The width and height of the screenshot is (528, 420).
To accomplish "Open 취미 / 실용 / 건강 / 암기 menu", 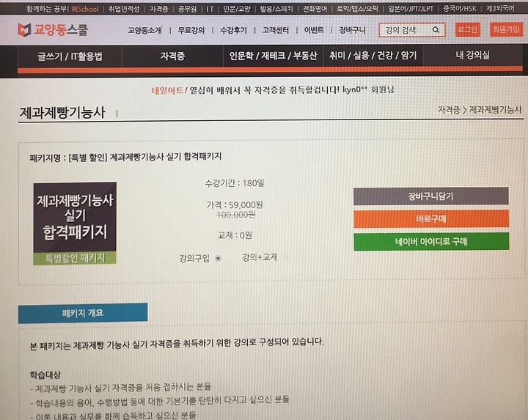I will tap(373, 55).
